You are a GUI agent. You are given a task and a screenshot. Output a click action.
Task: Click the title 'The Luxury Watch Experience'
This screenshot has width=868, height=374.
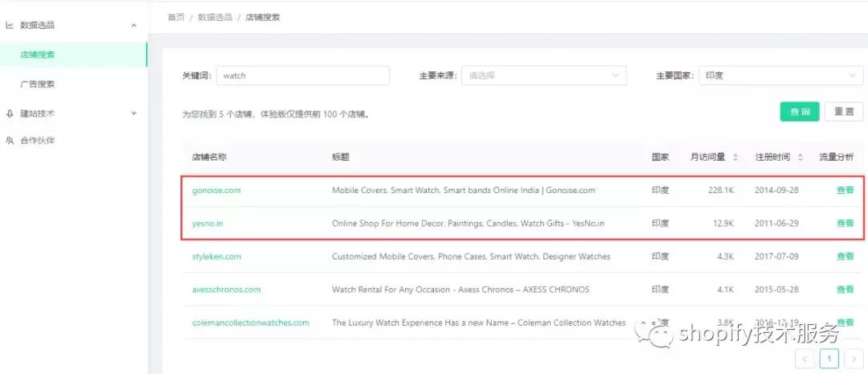click(479, 323)
